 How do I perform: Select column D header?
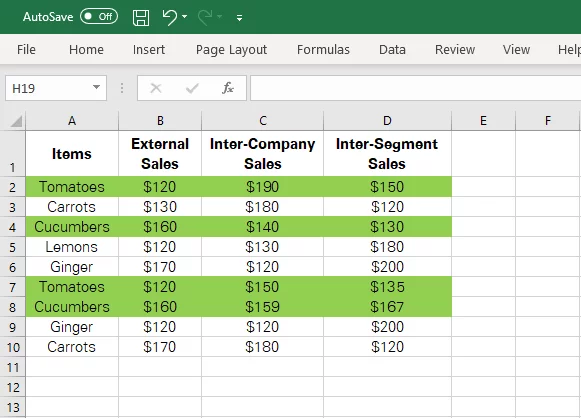click(x=387, y=121)
